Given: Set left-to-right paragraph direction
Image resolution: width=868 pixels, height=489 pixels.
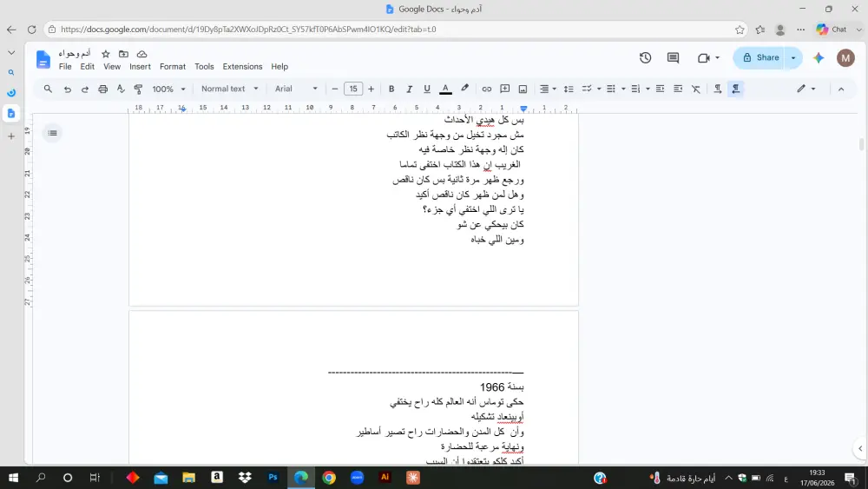Looking at the screenshot, I should [718, 89].
